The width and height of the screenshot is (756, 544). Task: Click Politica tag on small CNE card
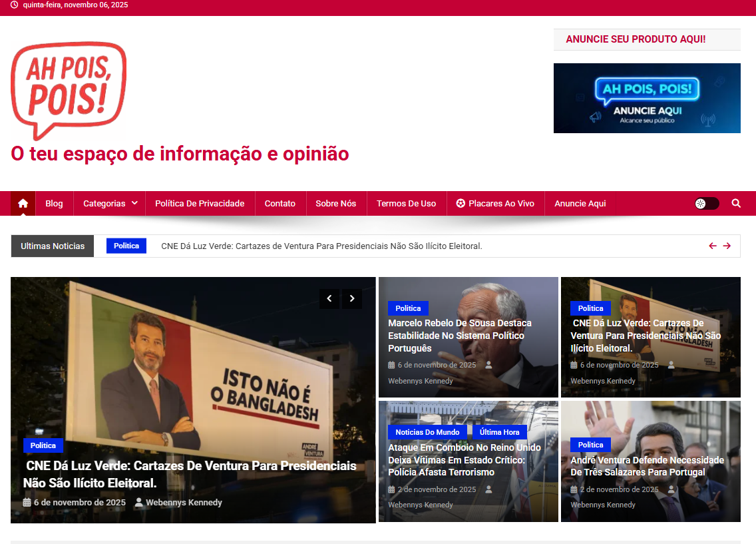pyautogui.click(x=591, y=308)
